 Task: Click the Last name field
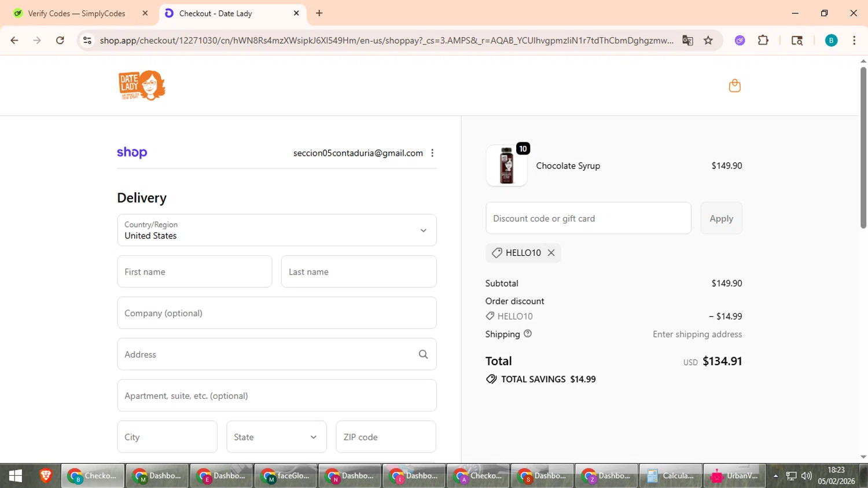tap(359, 271)
